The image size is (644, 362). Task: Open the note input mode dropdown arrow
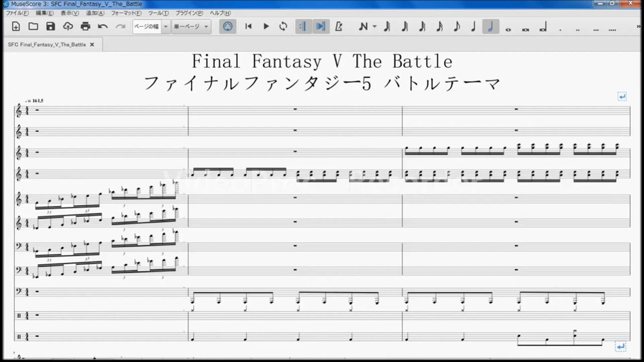[374, 27]
